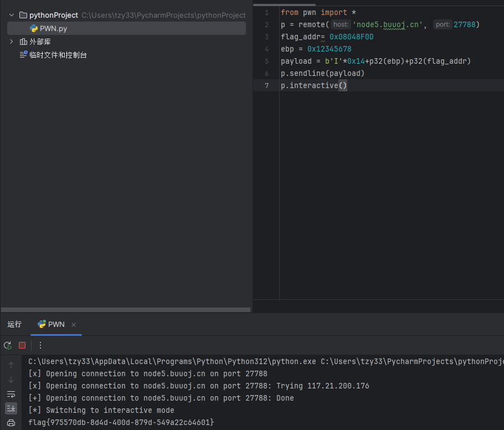Toggle scroll to end of console
This screenshot has height=430, width=504.
tap(11, 408)
